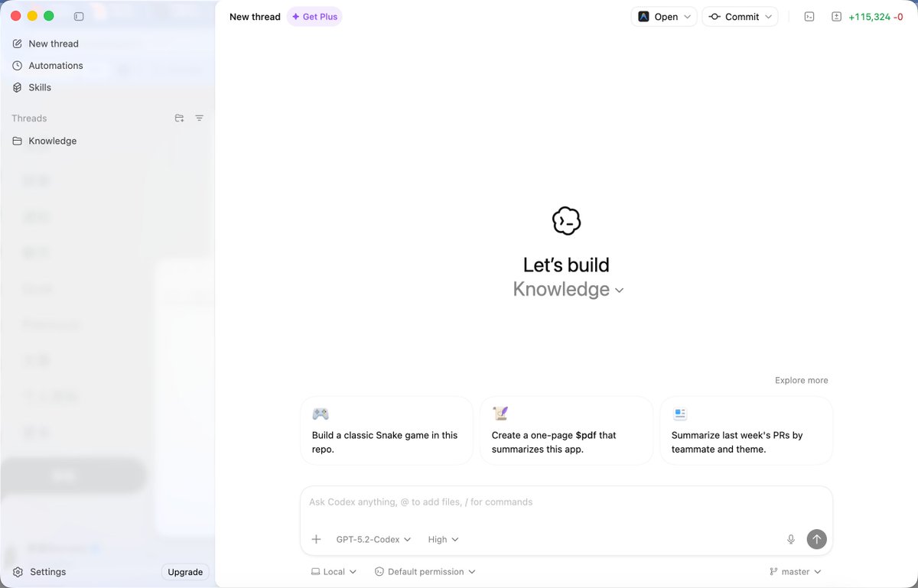Select the Create a one-page $pdf suggestion
The height and width of the screenshot is (588, 918).
566,430
